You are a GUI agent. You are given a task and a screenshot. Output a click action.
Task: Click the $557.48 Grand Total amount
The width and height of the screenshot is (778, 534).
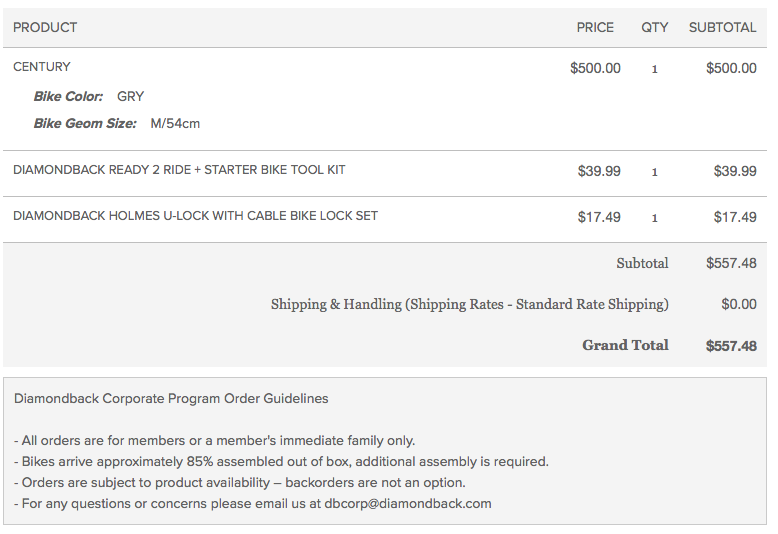731,346
